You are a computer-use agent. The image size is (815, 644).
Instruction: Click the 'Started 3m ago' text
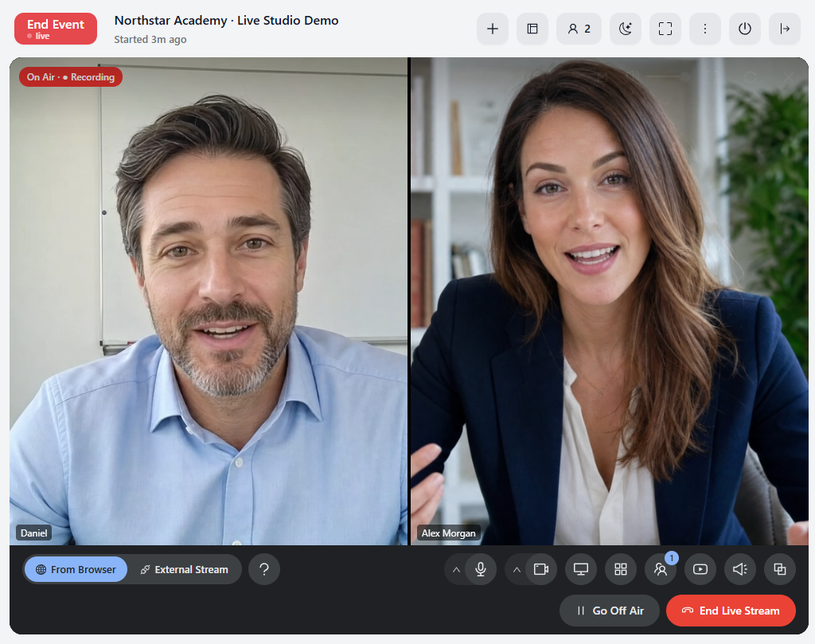[x=150, y=40]
